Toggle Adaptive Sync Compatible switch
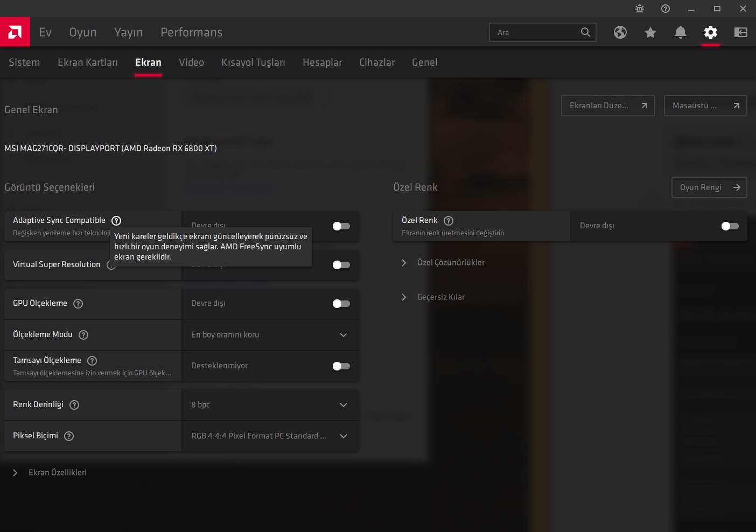Viewport: 756px width, 532px height. (x=341, y=226)
